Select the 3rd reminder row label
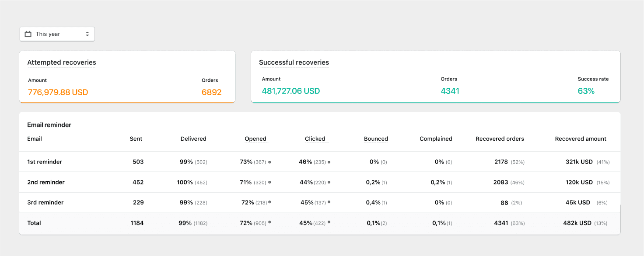Viewport: 644px width, 256px height. [45, 203]
